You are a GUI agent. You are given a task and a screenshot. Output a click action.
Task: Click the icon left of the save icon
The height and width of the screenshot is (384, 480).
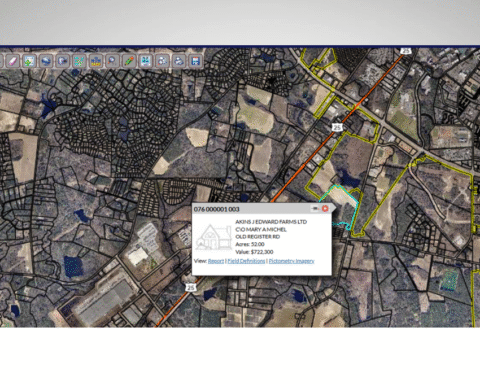[179, 61]
